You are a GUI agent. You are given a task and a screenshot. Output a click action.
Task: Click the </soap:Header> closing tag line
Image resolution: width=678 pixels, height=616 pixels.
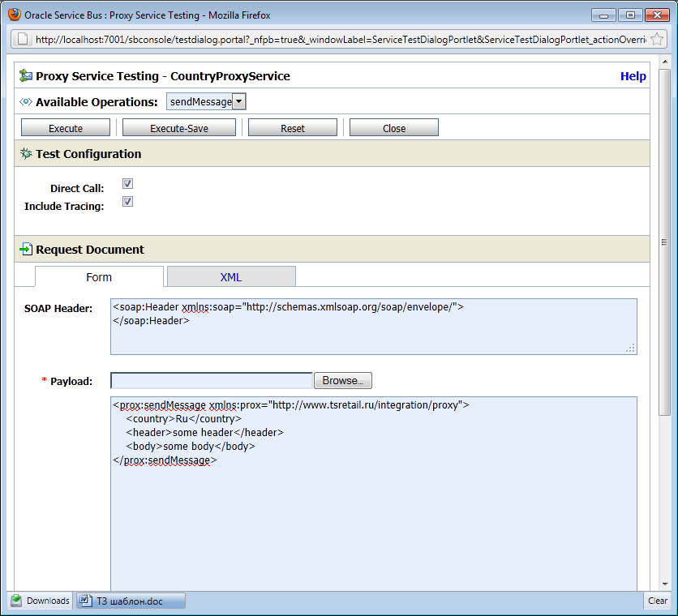click(151, 320)
